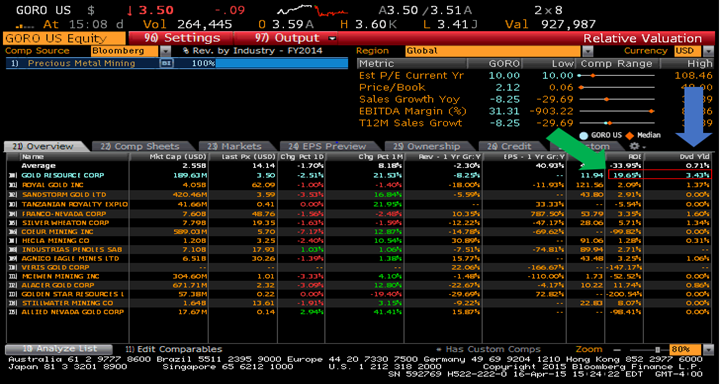Click the icon next to Precious Metal Mining
This screenshot has height=384, width=720.
[x=165, y=63]
